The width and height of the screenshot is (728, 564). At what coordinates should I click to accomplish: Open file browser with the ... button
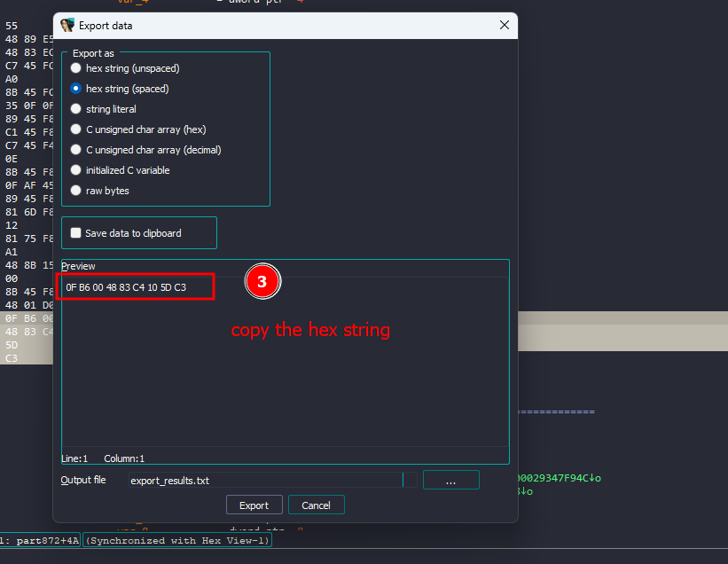[450, 481]
